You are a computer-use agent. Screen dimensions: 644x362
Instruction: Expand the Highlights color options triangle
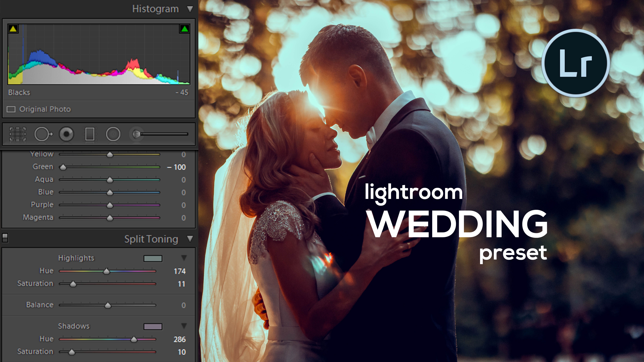click(x=184, y=258)
